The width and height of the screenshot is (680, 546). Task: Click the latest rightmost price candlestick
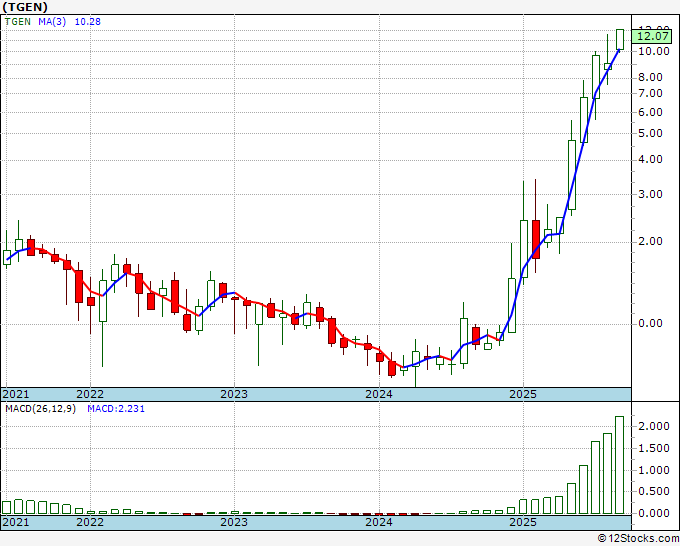(620, 38)
